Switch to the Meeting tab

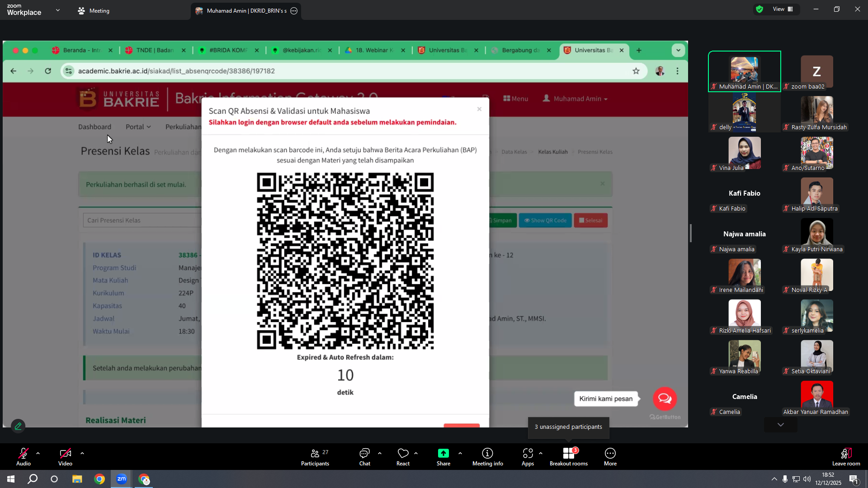pyautogui.click(x=94, y=10)
